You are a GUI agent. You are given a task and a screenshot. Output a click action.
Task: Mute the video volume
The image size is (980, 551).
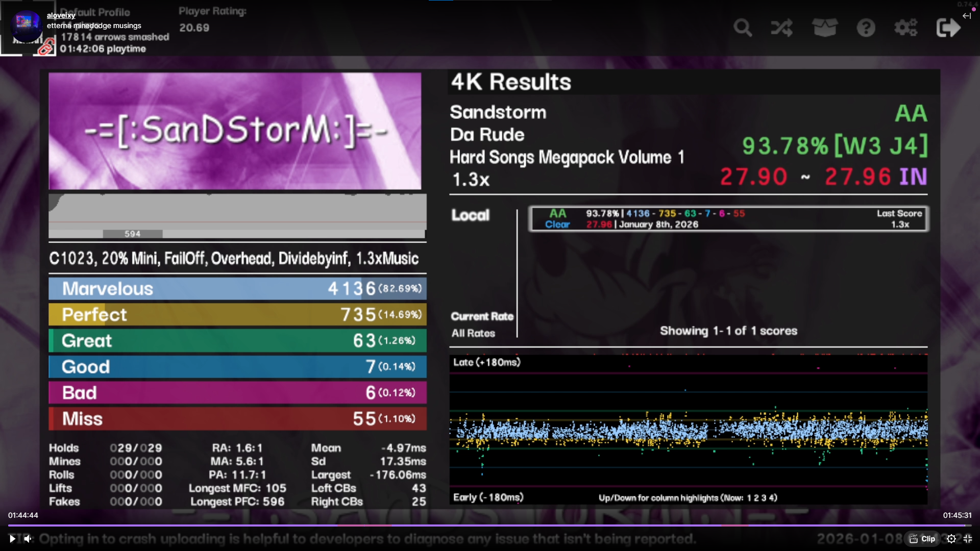pyautogui.click(x=28, y=539)
